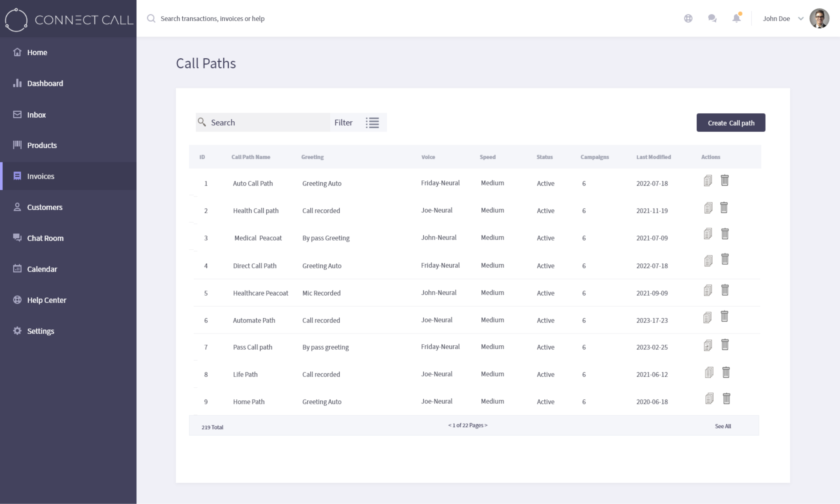Copy the Life Path row
840x504 pixels.
pos(709,372)
